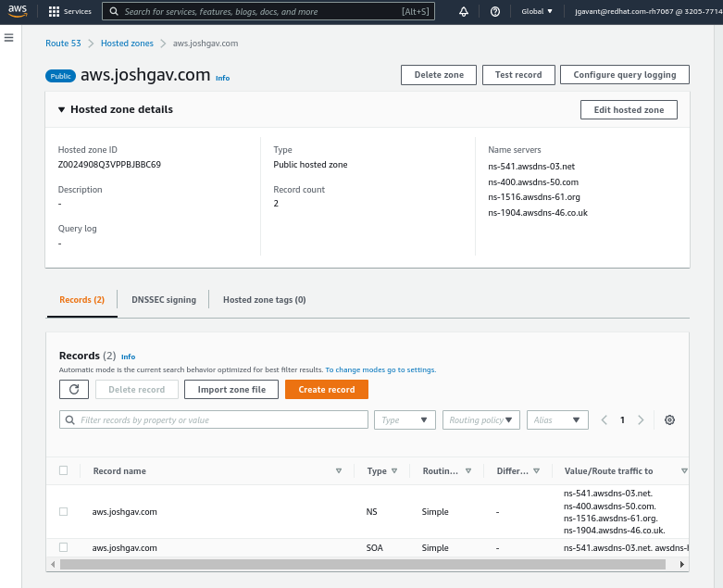Screen dimensions: 723x588
Task: Go to next records page arrow
Action: click(641, 419)
